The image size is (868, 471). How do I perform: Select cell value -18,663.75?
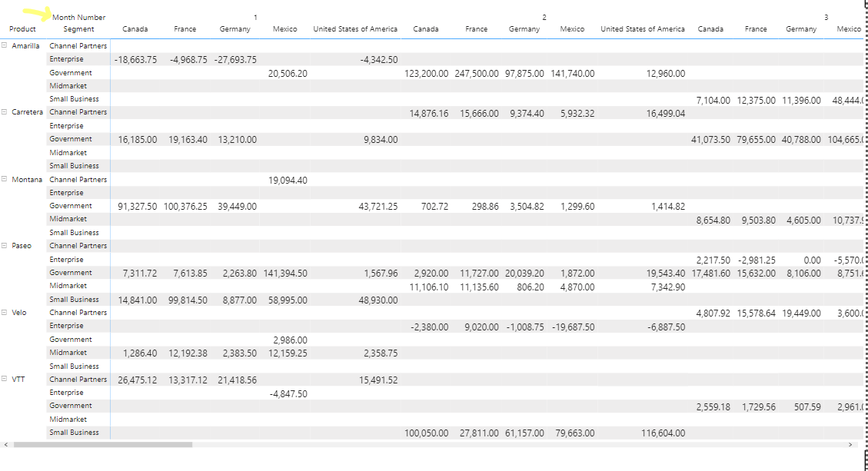(x=135, y=60)
